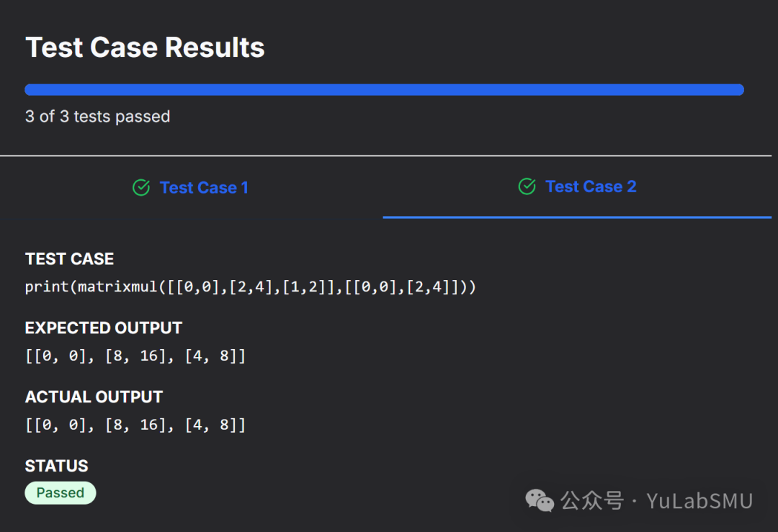The width and height of the screenshot is (778, 532).
Task: Click the ACTUAL OUTPUT section label
Action: [x=94, y=397]
